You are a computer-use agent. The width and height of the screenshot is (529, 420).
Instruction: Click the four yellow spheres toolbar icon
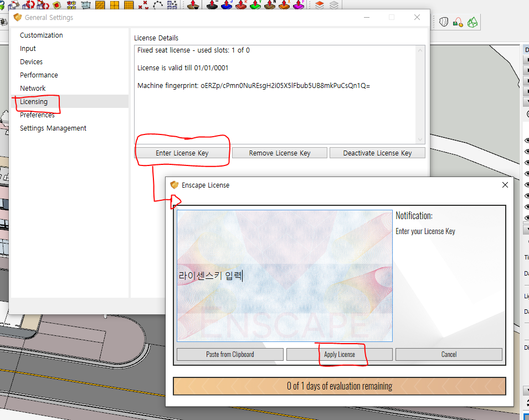(x=71, y=5)
